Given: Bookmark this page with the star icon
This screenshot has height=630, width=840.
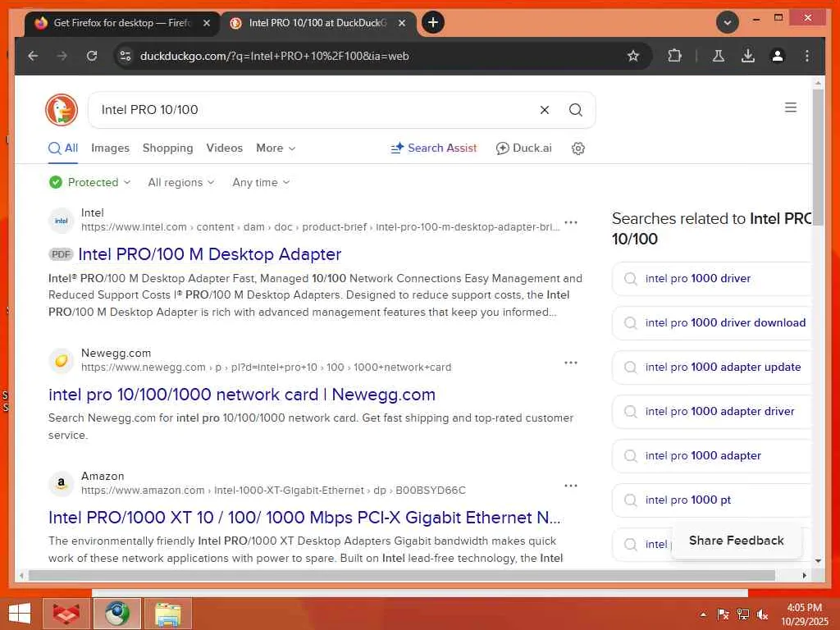Looking at the screenshot, I should click(633, 56).
